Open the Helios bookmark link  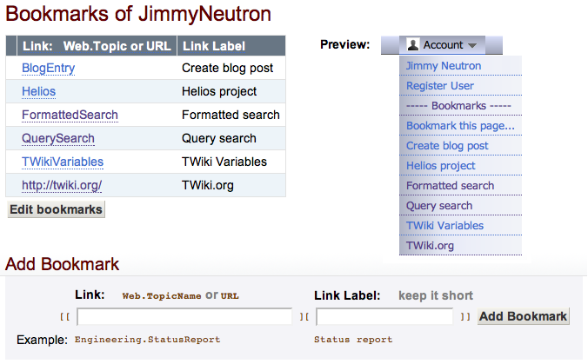(x=38, y=91)
